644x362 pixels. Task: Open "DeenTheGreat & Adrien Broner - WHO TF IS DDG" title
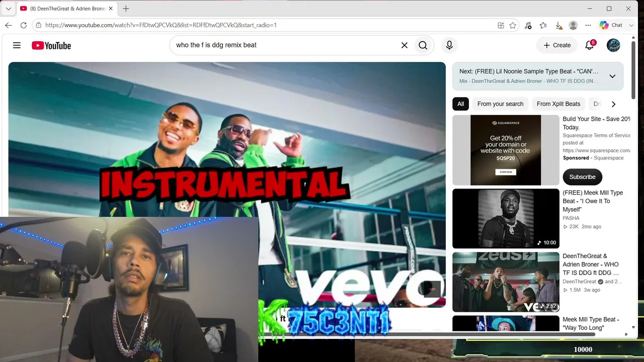pos(591,264)
